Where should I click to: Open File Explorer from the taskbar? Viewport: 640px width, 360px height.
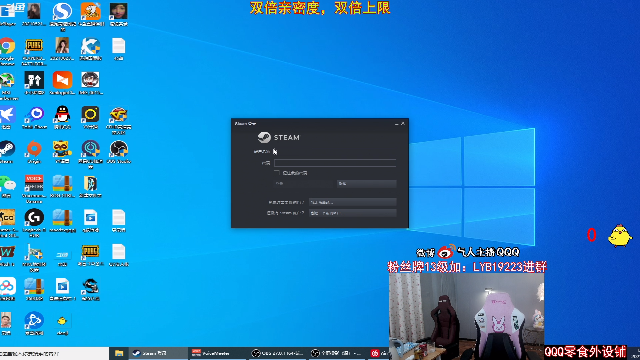pos(119,353)
